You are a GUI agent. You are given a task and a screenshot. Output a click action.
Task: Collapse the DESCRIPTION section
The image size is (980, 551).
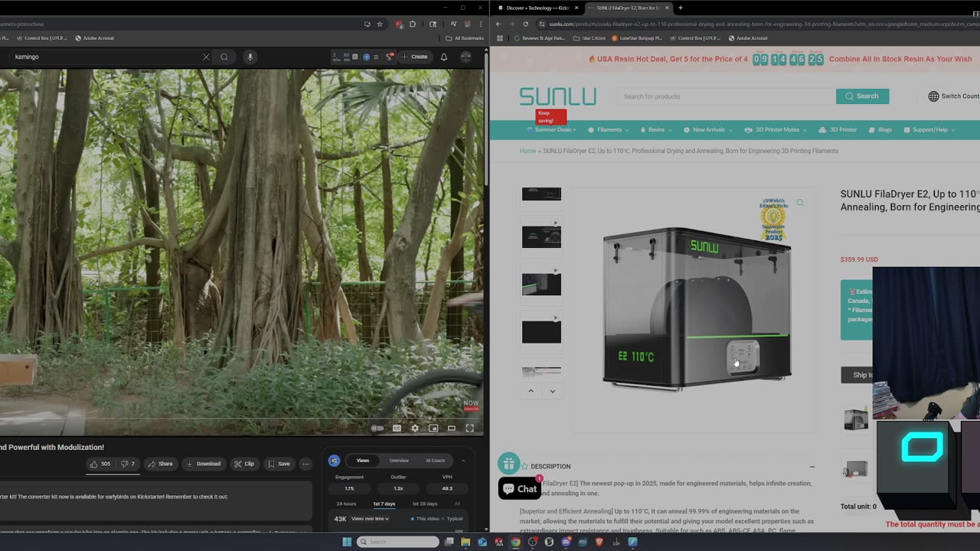pyautogui.click(x=812, y=466)
